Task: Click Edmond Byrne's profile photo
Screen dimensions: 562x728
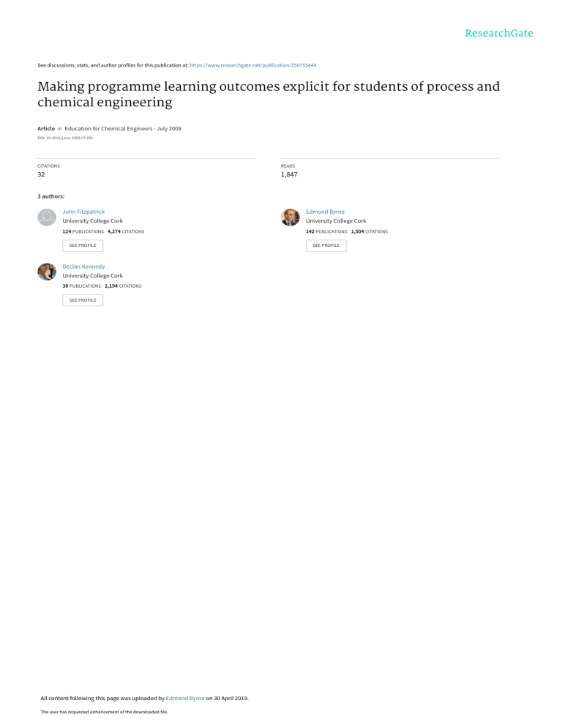Action: tap(290, 217)
